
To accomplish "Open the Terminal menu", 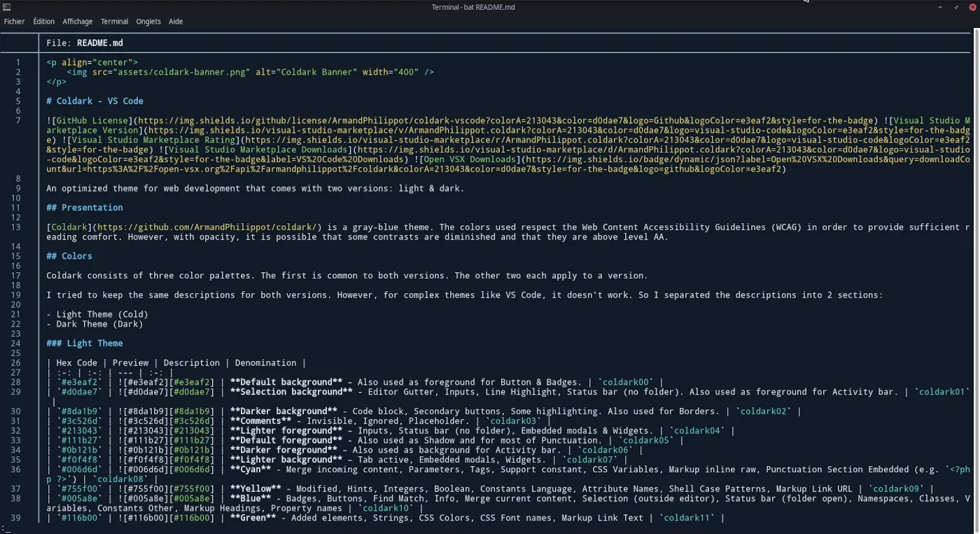I will [114, 22].
